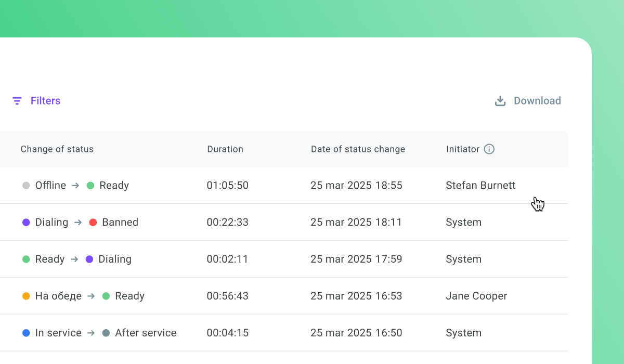Select row dated 25 mar 2025 17:59
The image size is (624, 364).
tap(284, 259)
